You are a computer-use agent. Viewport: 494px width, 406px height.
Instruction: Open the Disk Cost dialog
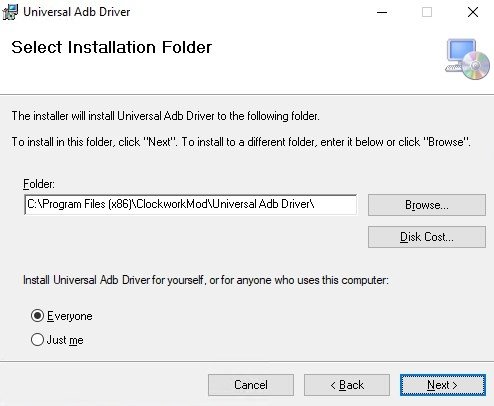[427, 237]
